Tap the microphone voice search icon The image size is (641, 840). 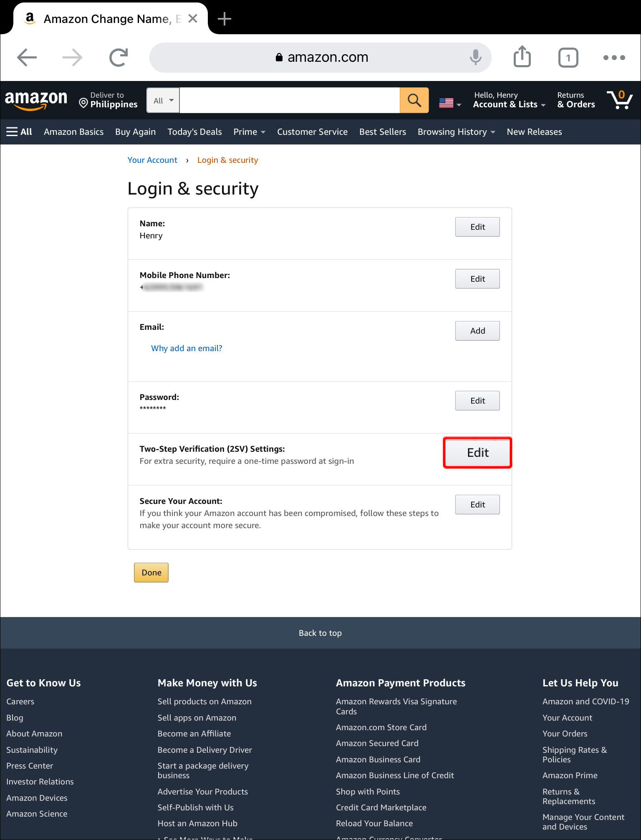475,57
